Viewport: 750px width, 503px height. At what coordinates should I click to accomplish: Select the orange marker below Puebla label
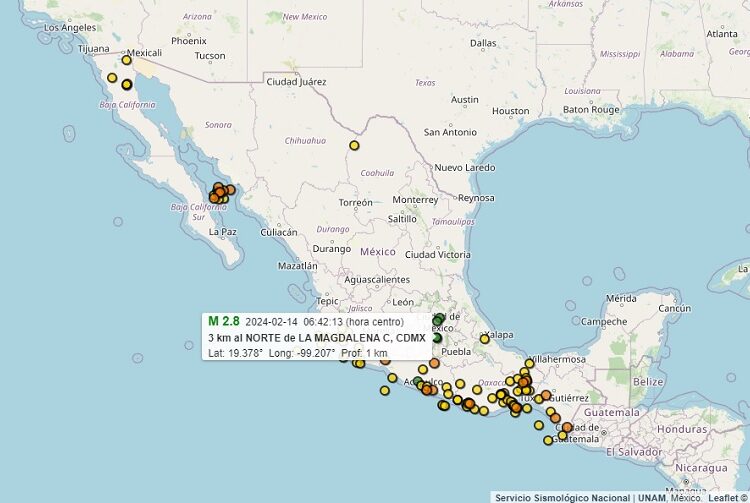434,363
